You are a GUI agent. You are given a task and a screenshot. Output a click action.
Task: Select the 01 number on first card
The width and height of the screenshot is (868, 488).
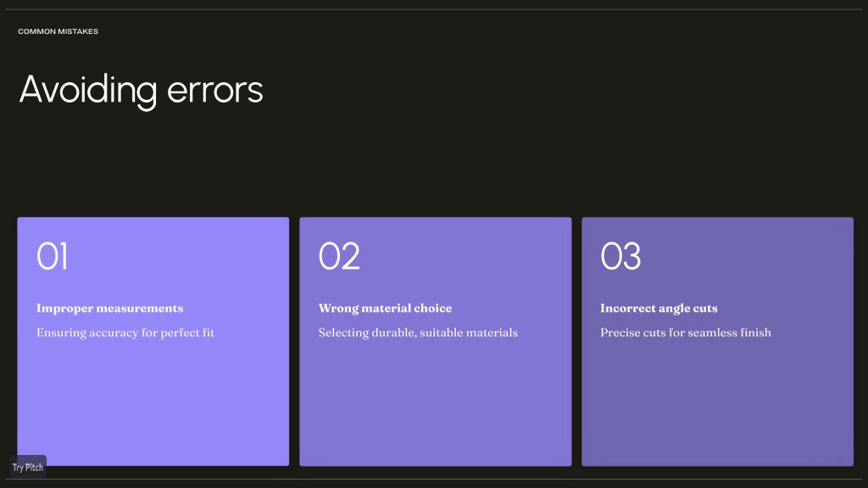pos(52,256)
